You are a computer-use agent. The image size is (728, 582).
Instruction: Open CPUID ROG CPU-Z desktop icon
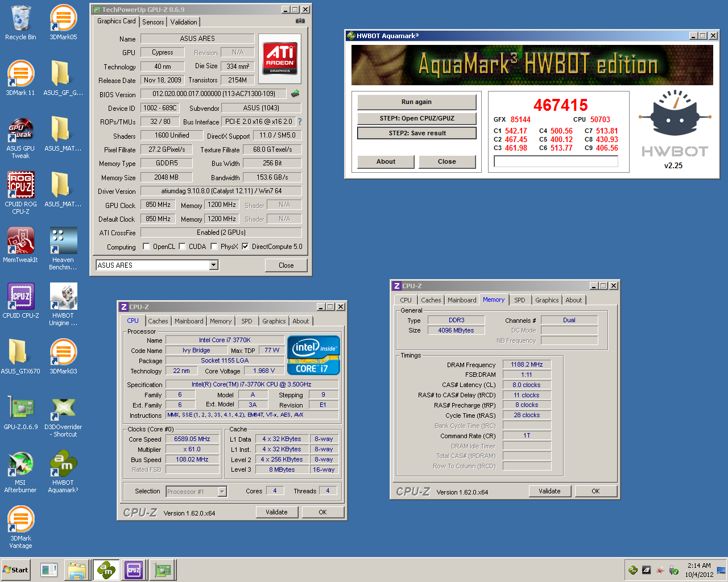[20, 193]
